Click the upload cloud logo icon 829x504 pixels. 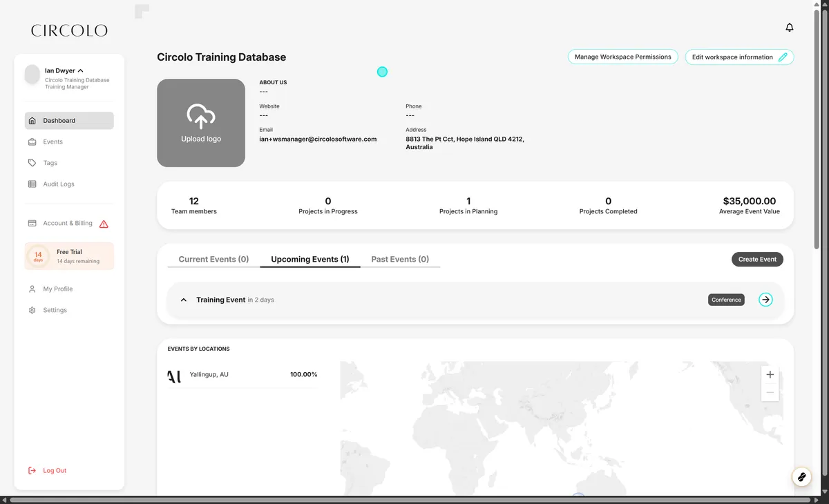pyautogui.click(x=201, y=117)
